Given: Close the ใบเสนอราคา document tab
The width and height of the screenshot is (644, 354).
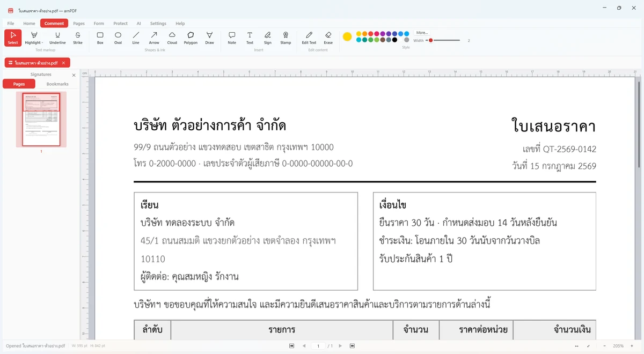Looking at the screenshot, I should click(x=63, y=63).
